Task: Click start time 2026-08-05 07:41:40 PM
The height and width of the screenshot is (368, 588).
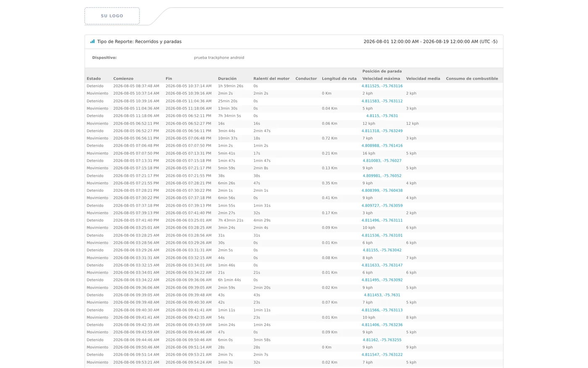Action: click(x=136, y=220)
